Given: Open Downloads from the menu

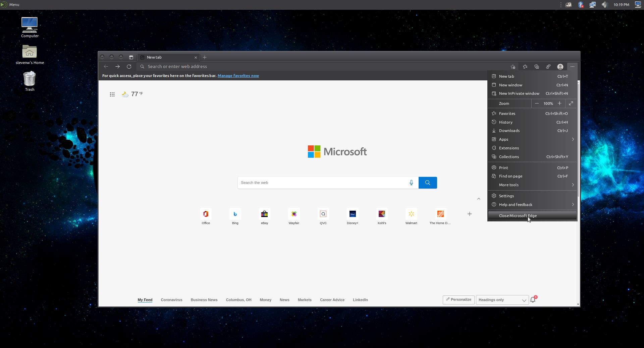Looking at the screenshot, I should click(532, 131).
